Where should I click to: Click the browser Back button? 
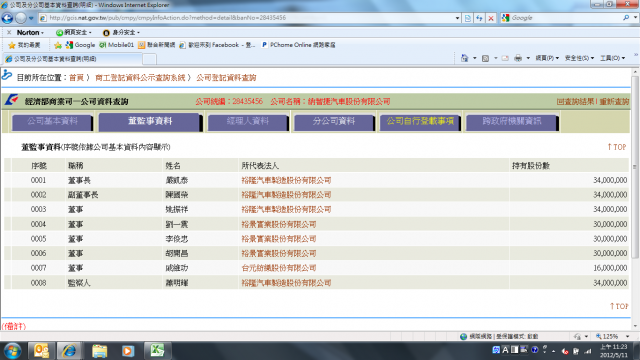[x=7, y=18]
